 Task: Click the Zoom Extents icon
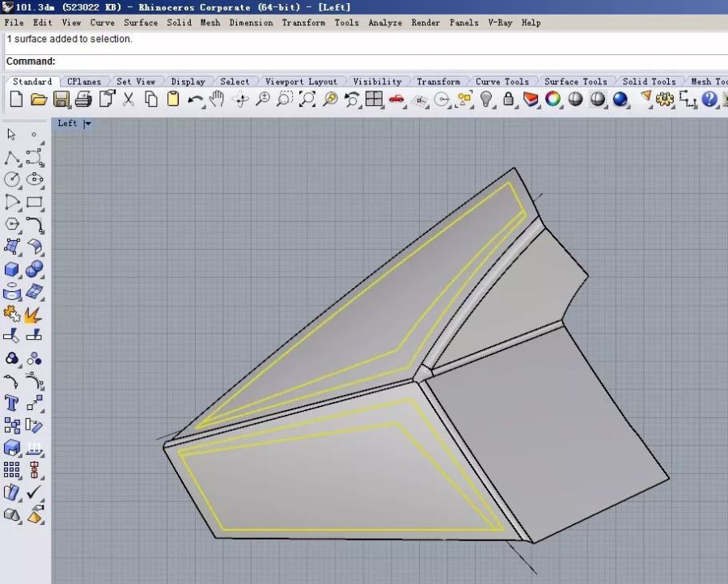pos(307,99)
